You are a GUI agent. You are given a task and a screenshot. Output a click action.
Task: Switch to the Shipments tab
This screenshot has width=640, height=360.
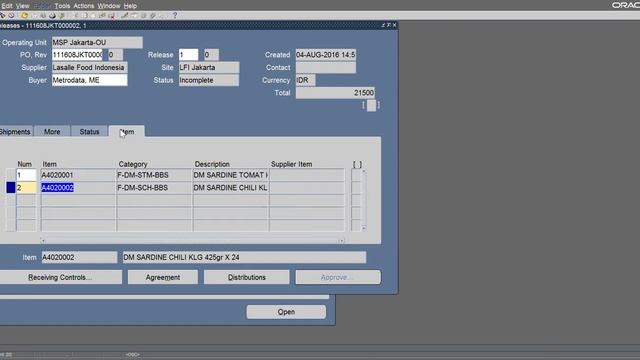click(x=15, y=131)
